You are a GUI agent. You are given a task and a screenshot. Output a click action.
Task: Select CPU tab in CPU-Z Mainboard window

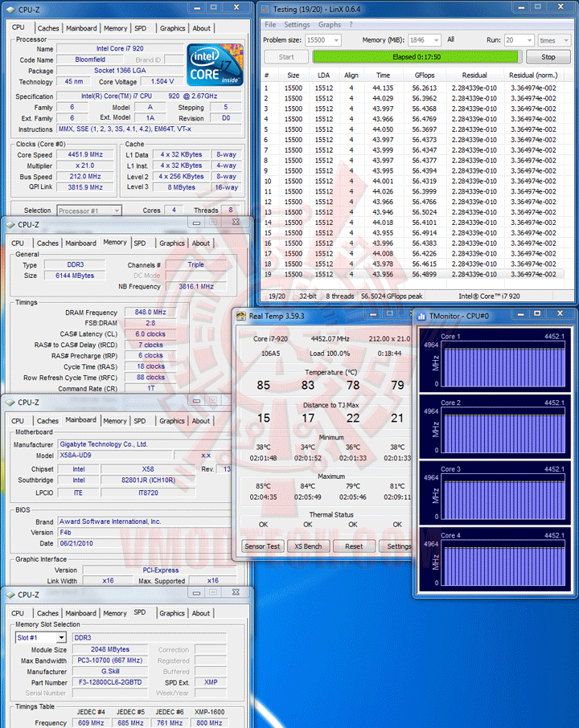click(x=18, y=421)
